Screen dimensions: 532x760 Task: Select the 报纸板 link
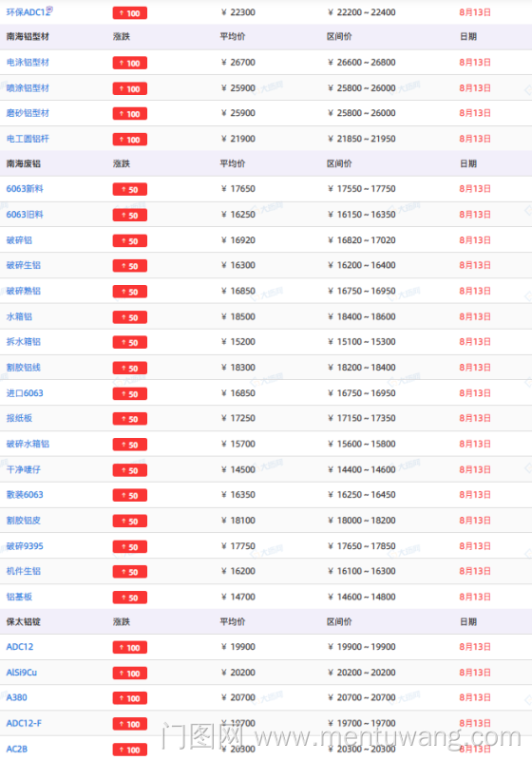click(19, 418)
